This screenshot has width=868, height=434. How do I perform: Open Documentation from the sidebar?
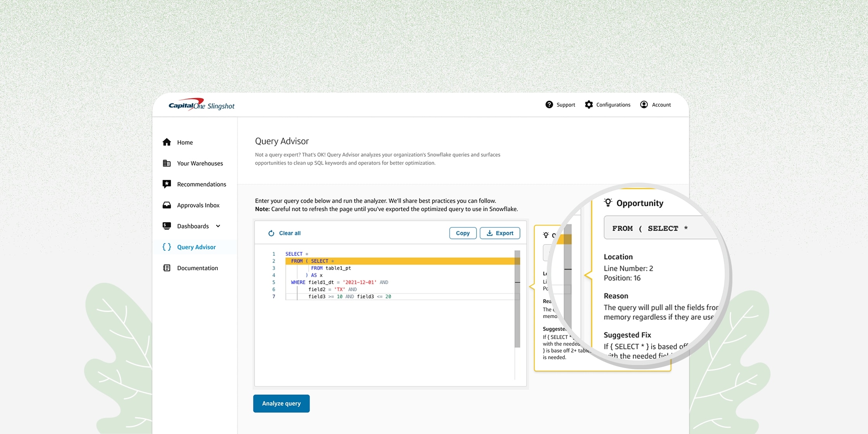197,268
